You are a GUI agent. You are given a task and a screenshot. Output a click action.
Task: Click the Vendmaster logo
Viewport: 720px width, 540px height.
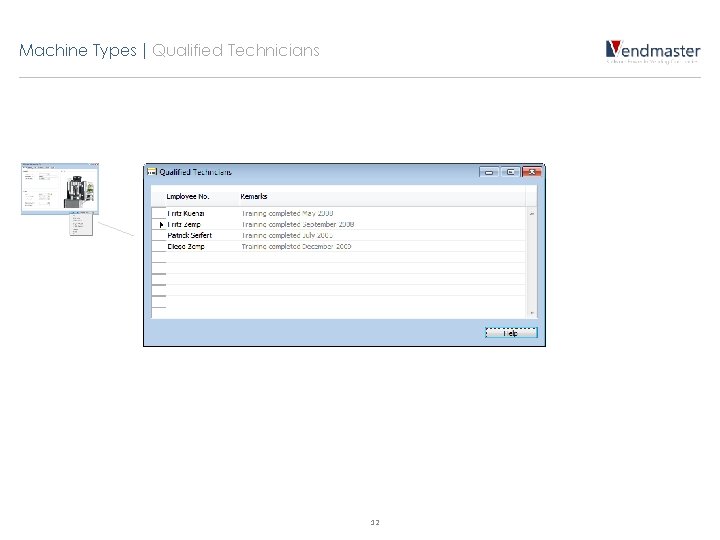652,51
